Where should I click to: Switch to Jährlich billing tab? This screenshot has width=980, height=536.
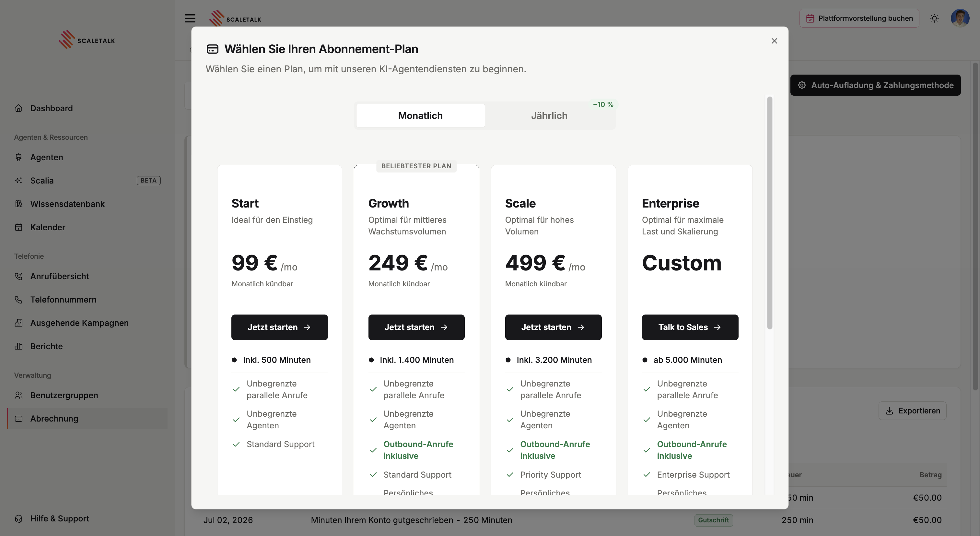549,116
